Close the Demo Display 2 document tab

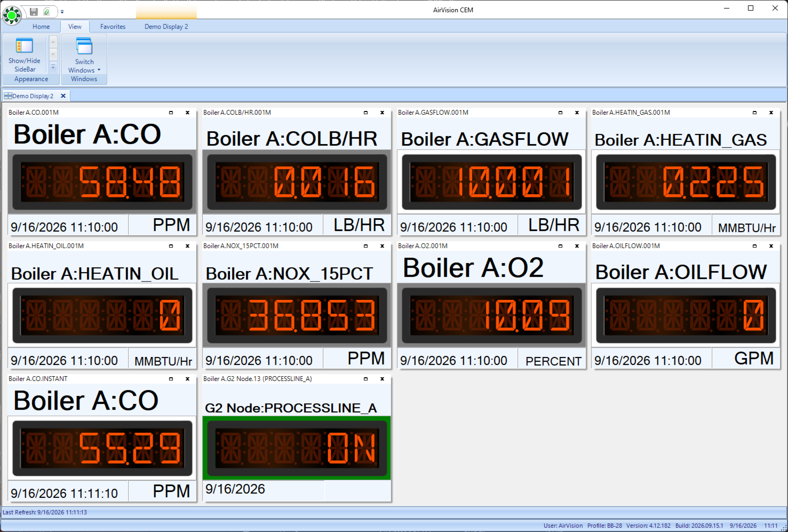[63, 96]
